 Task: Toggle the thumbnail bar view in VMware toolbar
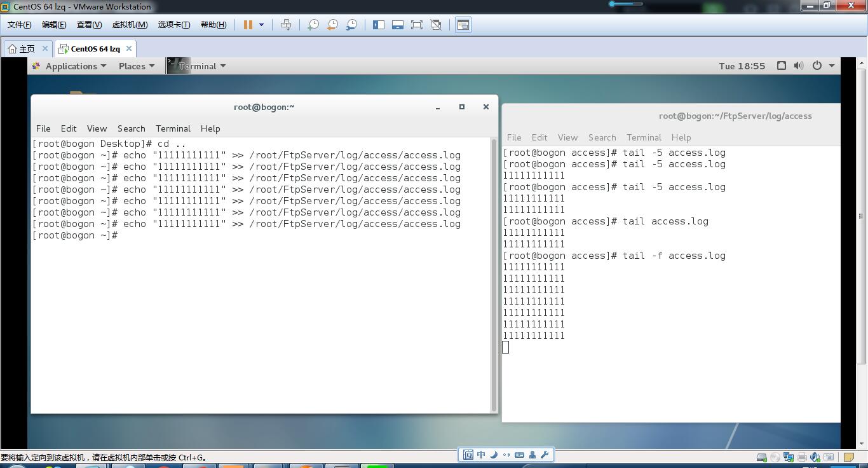(398, 25)
